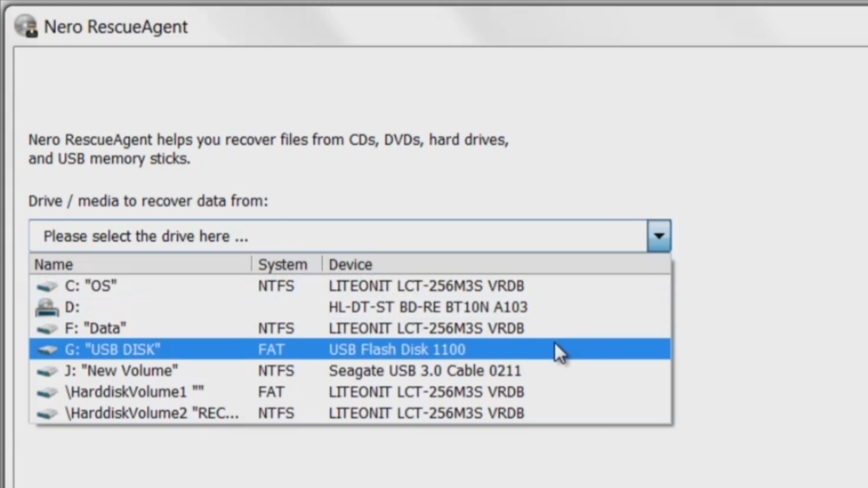Click the 'Please select the drive here ...' combo box
The height and width of the screenshot is (488, 868).
tap(350, 236)
